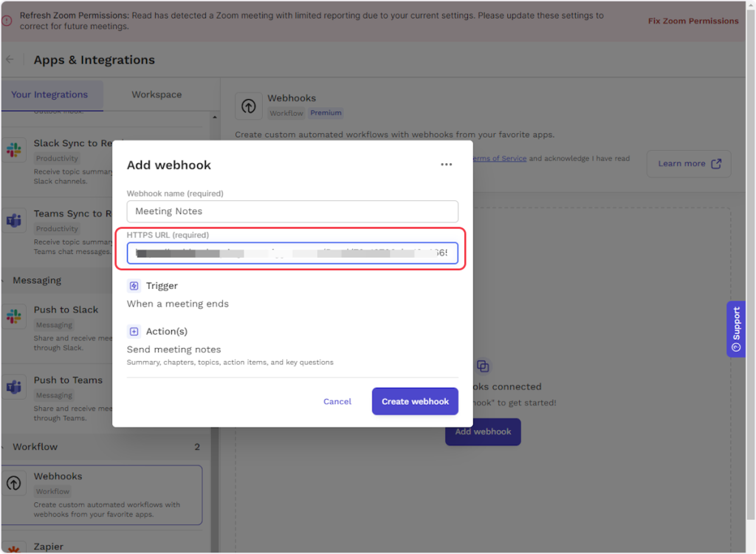
Task: Cancel the Add webhook dialog
Action: (x=337, y=401)
